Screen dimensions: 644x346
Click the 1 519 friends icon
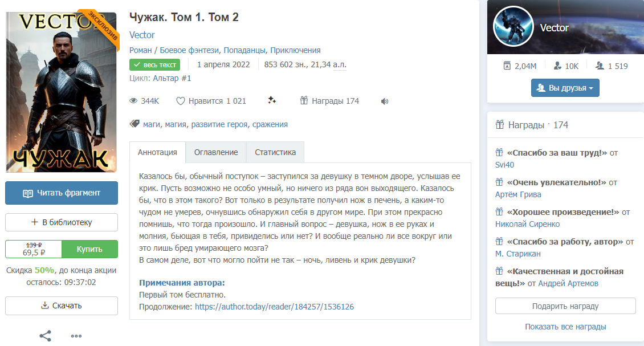coord(600,66)
